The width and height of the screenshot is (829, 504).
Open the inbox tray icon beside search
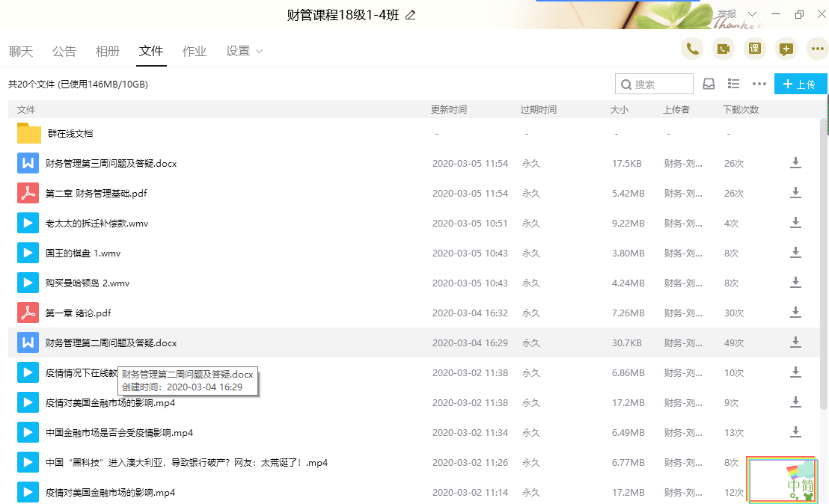coord(709,84)
